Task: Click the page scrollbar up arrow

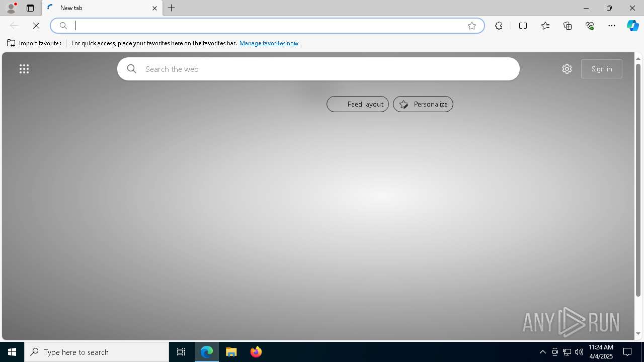Action: pyautogui.click(x=638, y=59)
